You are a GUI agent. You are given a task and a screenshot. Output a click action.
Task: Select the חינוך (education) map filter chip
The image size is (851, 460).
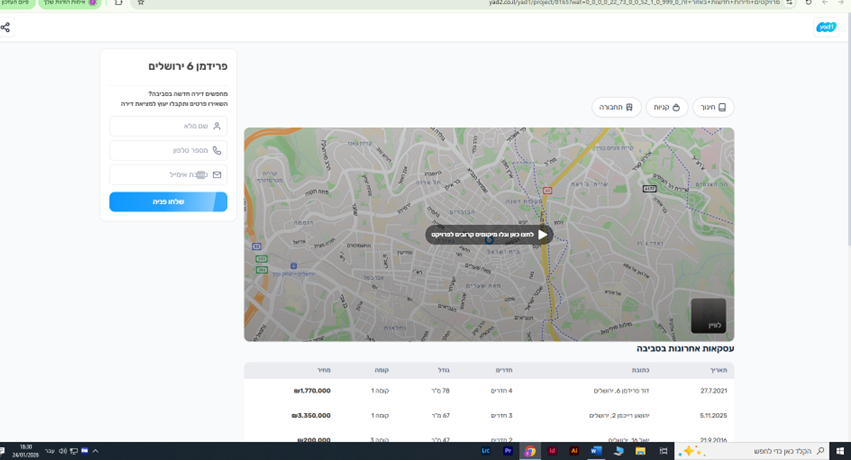(713, 107)
